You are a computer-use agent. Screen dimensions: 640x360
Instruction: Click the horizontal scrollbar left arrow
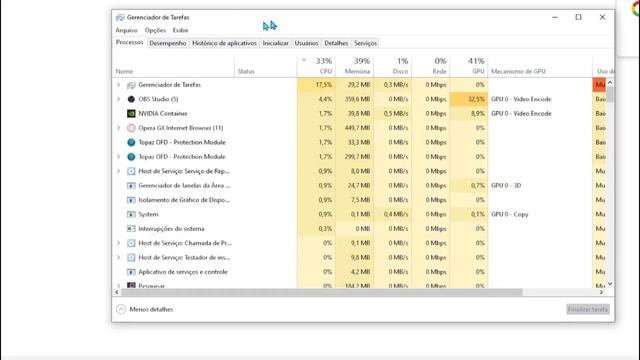pyautogui.click(x=117, y=292)
